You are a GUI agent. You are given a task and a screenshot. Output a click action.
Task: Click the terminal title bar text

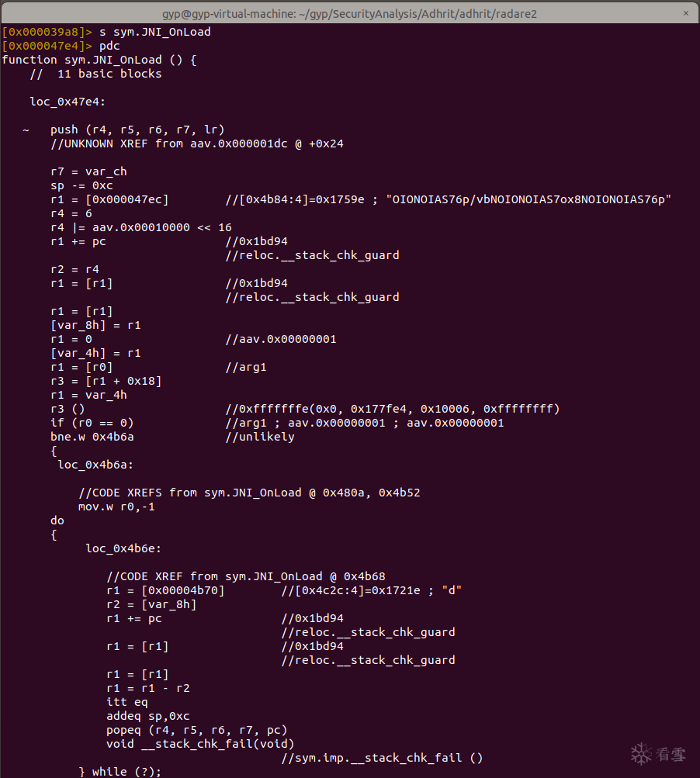(349, 13)
